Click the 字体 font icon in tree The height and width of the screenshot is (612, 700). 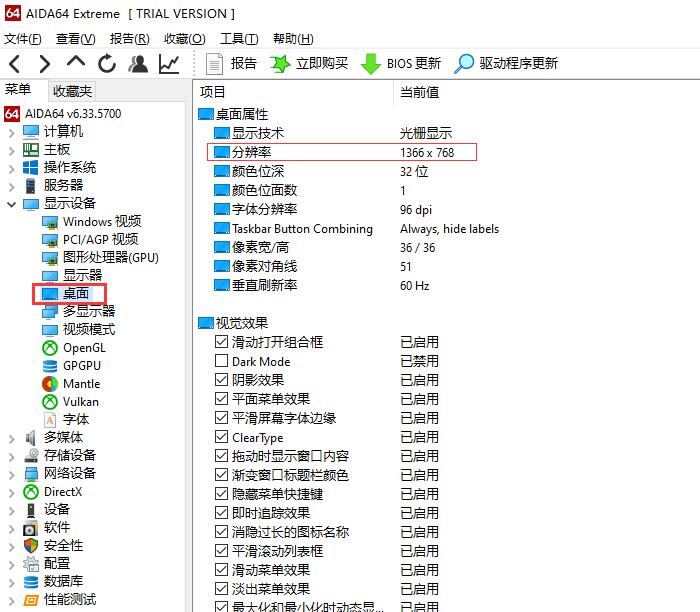[x=50, y=420]
